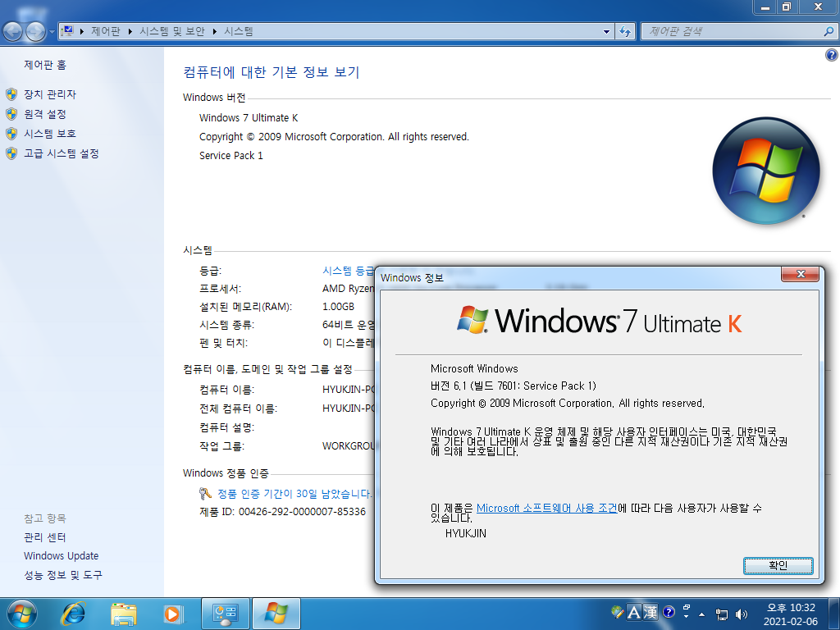Open Windows Explorer folder in taskbar
The image size is (840, 630).
pyautogui.click(x=123, y=614)
